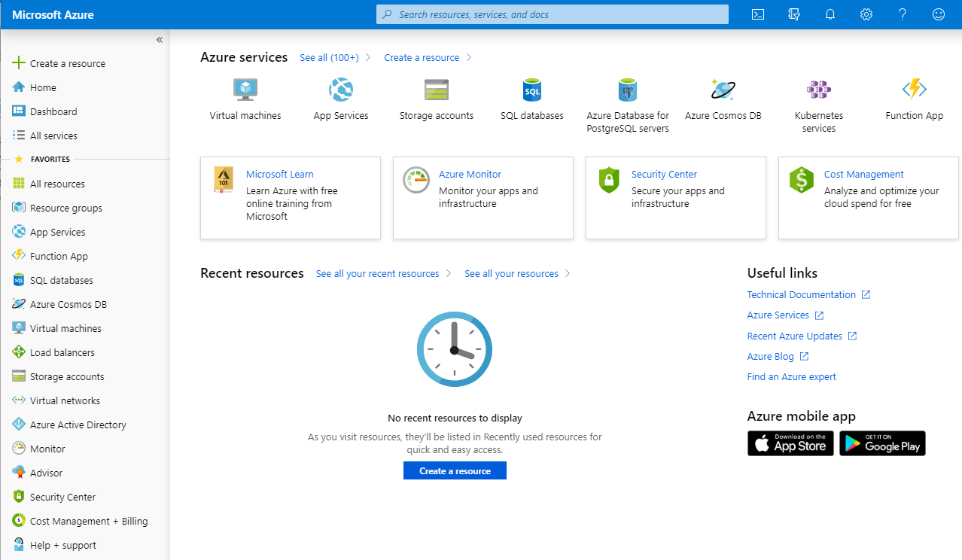The image size is (962, 560).
Task: Click the Virtual machines service icon
Action: pyautogui.click(x=245, y=90)
